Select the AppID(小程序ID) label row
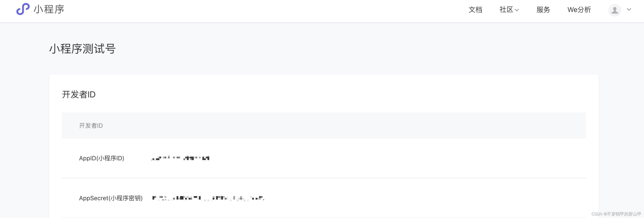The image size is (644, 218). click(102, 158)
